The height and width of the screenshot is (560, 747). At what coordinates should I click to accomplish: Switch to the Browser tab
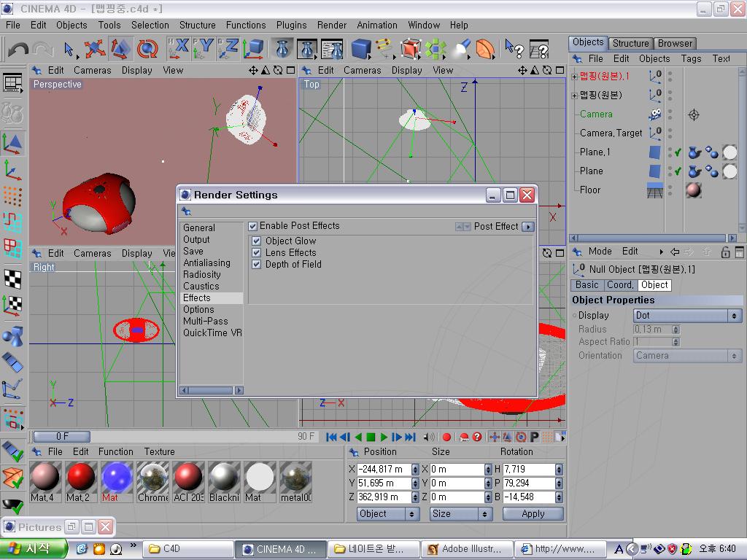pos(675,43)
